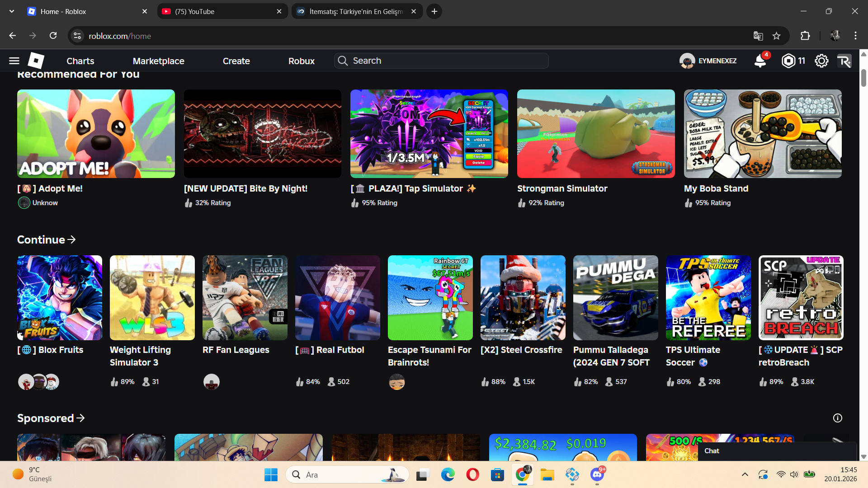Screen dimensions: 868x488
Task: Open Weight Lifting Simulator 3 thumbnail
Action: 152,298
